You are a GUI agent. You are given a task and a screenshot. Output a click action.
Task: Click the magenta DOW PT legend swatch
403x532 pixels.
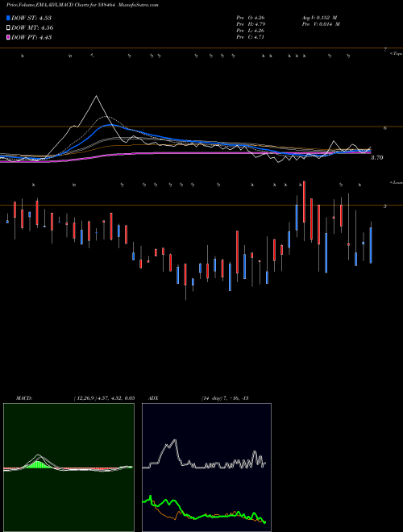[9, 38]
